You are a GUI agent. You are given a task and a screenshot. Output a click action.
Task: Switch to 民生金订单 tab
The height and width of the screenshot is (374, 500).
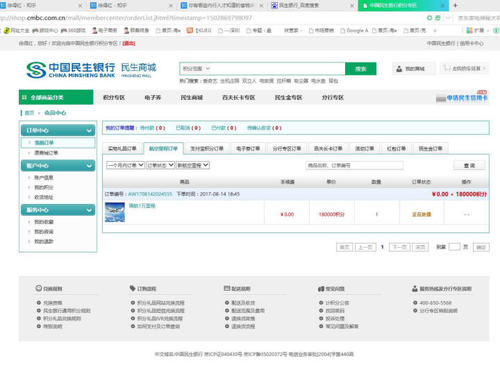430,148
